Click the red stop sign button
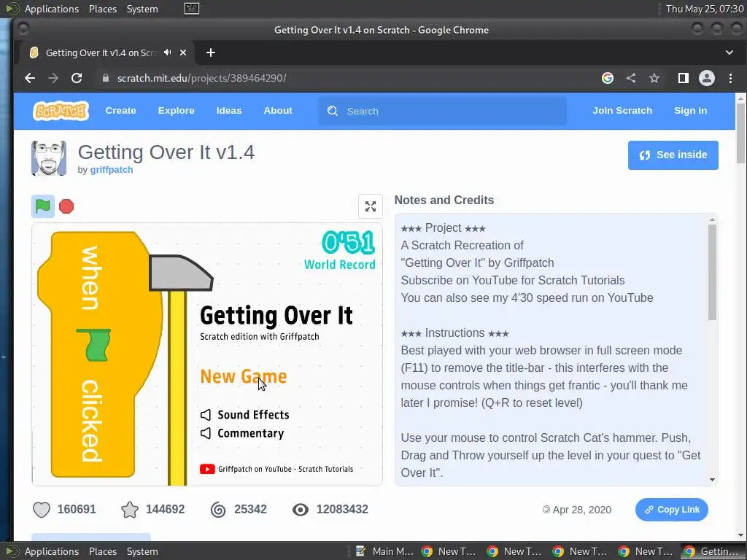Screen dimensions: 747x560 click(x=66, y=206)
